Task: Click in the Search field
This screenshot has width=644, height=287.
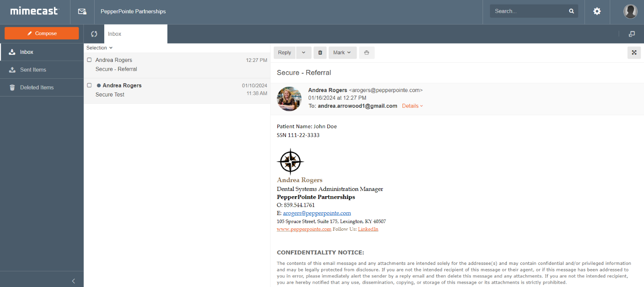Action: tap(529, 11)
